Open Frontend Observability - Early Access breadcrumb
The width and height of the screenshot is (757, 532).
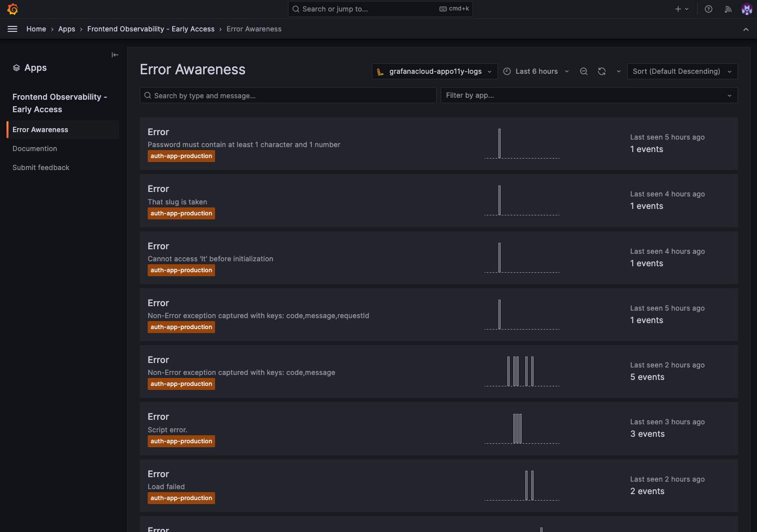point(151,29)
